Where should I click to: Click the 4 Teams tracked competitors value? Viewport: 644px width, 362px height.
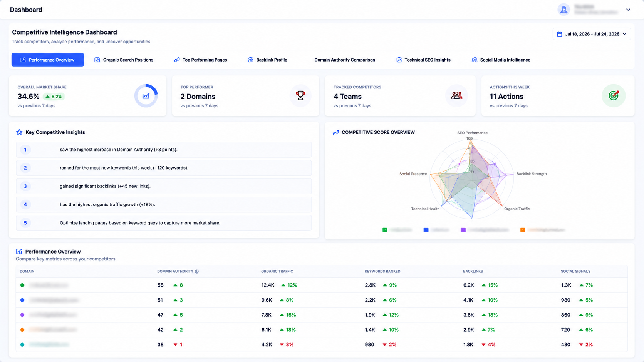pyautogui.click(x=347, y=97)
